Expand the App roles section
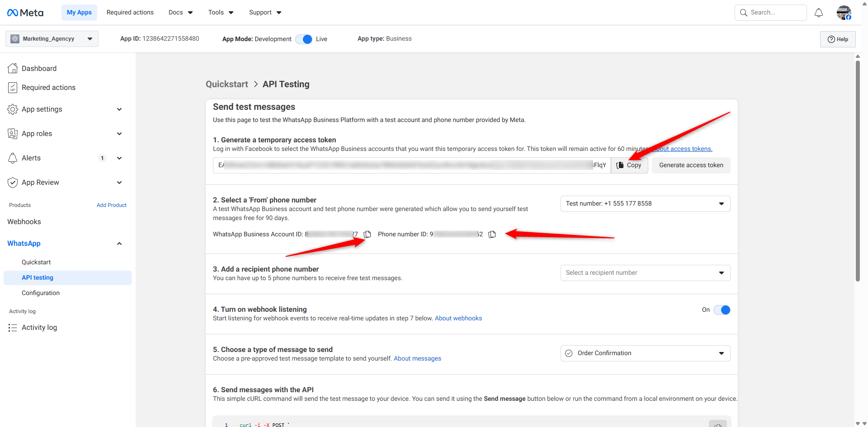 [x=119, y=134]
